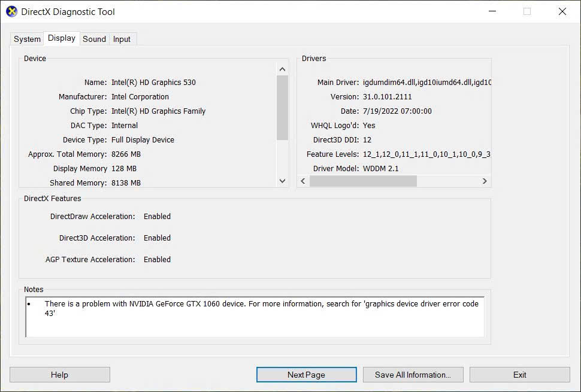
Task: Click the Device panel's vertical scrollbar thumb
Action: [x=282, y=108]
